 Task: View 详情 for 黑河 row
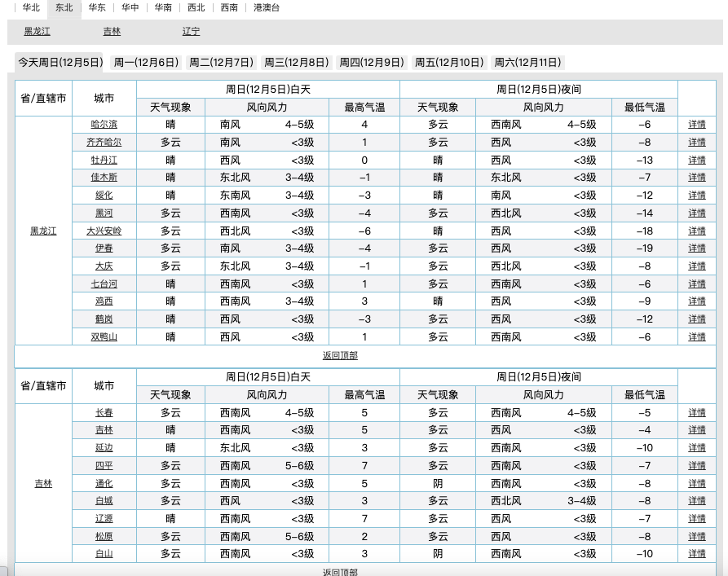click(697, 213)
